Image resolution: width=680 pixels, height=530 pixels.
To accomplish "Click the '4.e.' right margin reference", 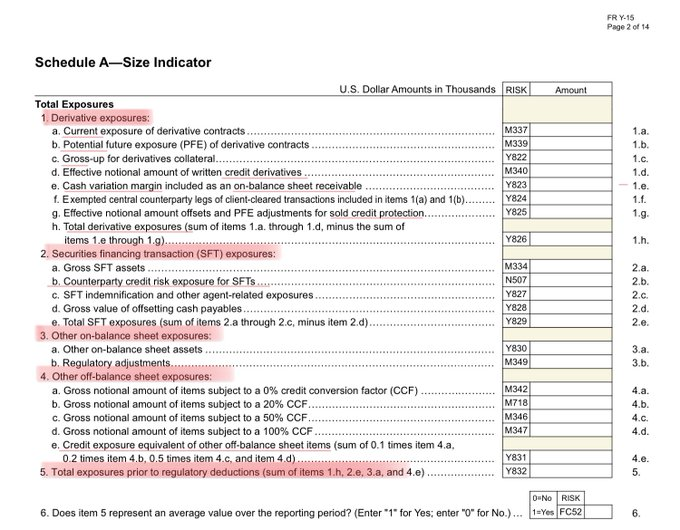I will pyautogui.click(x=640, y=458).
